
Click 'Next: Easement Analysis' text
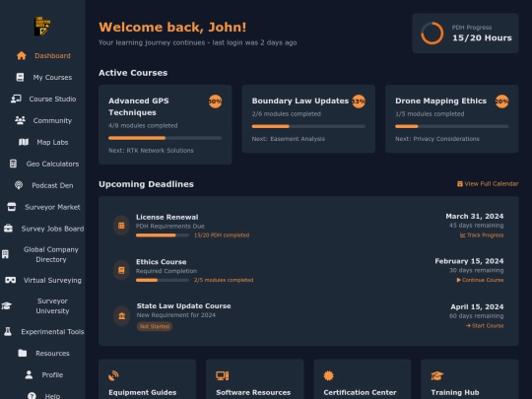289,139
